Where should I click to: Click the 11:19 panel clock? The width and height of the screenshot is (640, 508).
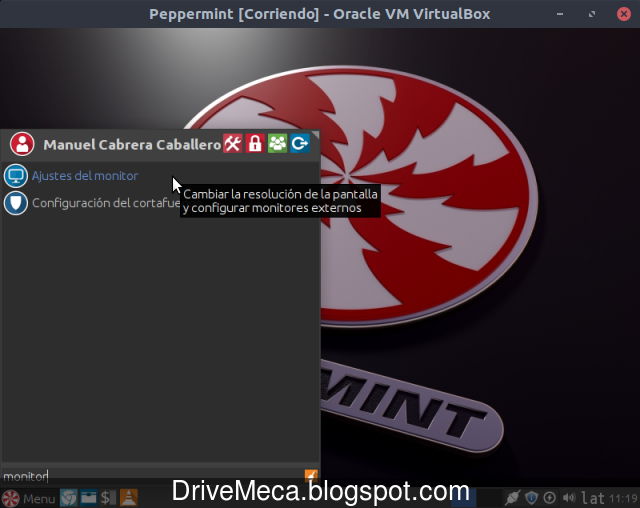point(623,498)
